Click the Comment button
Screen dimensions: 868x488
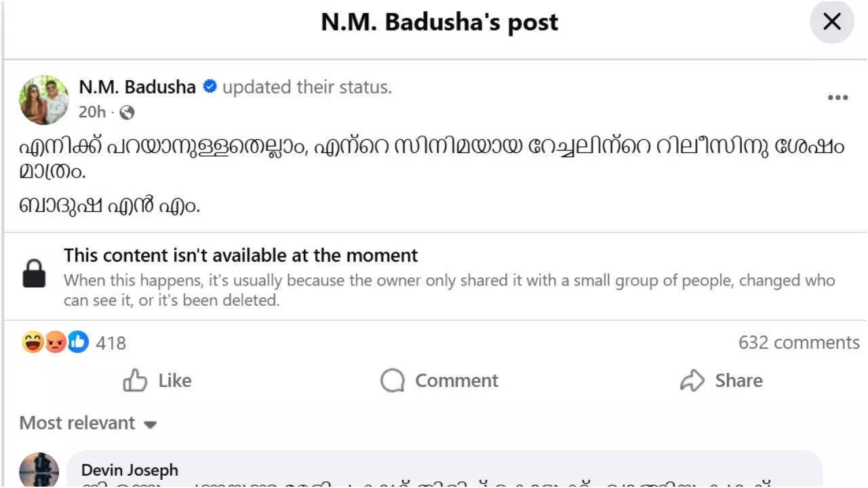[x=439, y=381]
